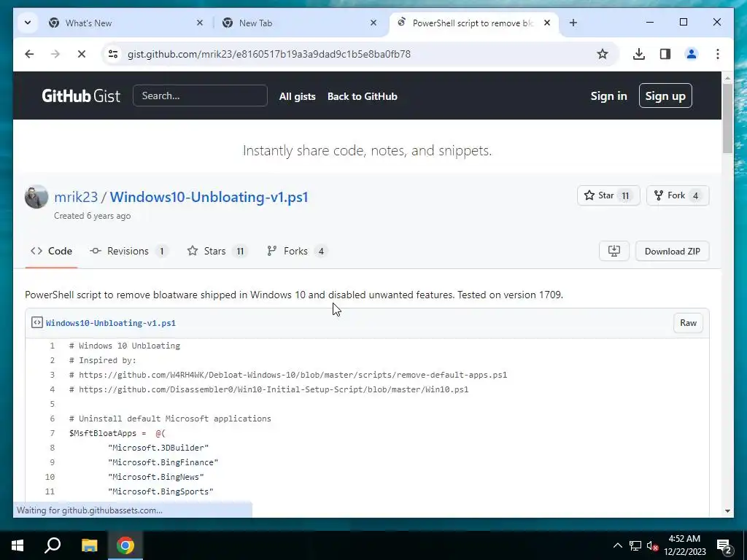Viewport: 747px width, 560px height.
Task: Select the Code tab
Action: tap(52, 251)
